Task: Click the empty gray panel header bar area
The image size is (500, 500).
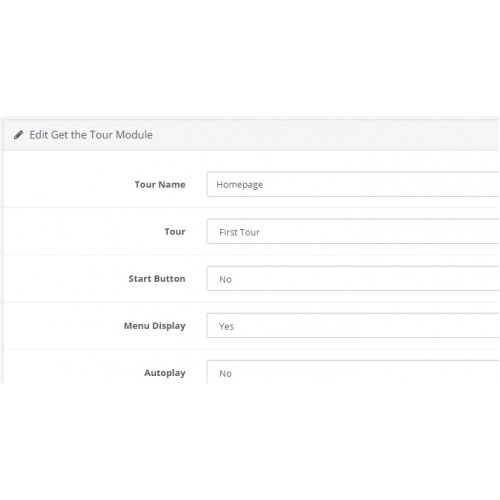Action: tap(327, 135)
